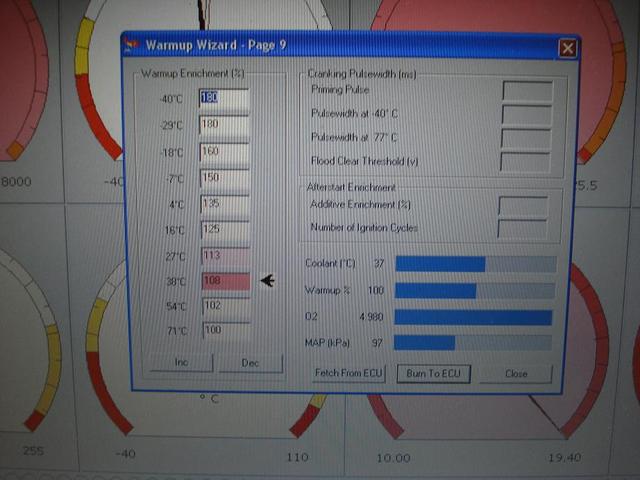Select the highlighted 38°C enrichment field
This screenshot has height=480, width=640.
224,281
